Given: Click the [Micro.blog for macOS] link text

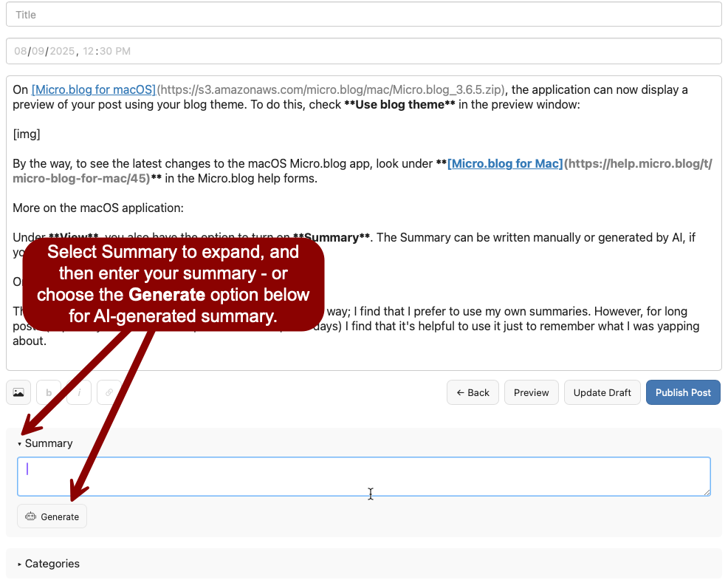Looking at the screenshot, I should 94,89.
